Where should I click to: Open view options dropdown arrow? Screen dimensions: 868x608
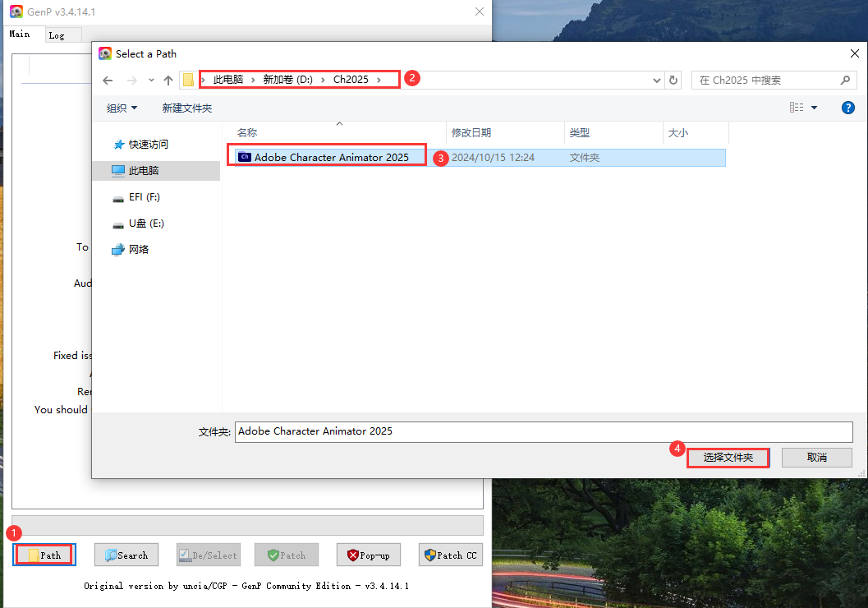[815, 108]
